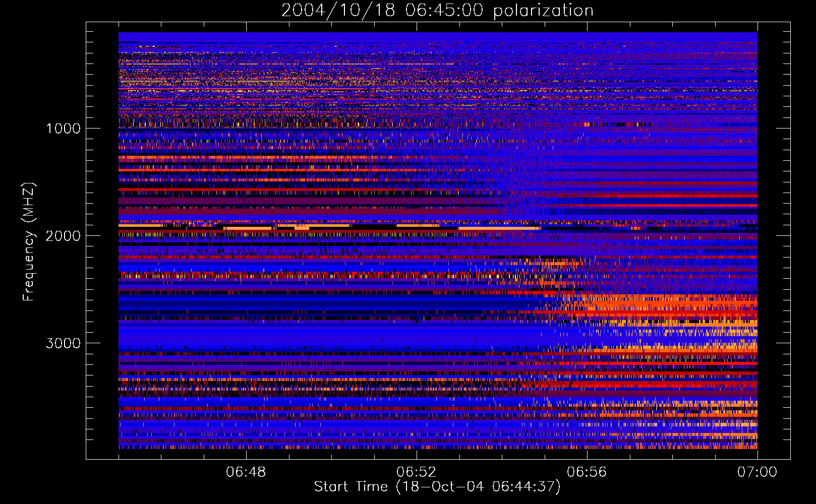Click the '2000' frequency tick label
Screen dimensions: 816x504
63,236
